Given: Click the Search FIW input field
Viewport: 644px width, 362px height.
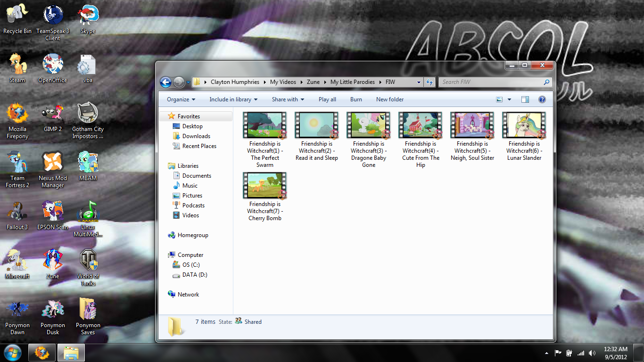Looking at the screenshot, I should [x=495, y=82].
